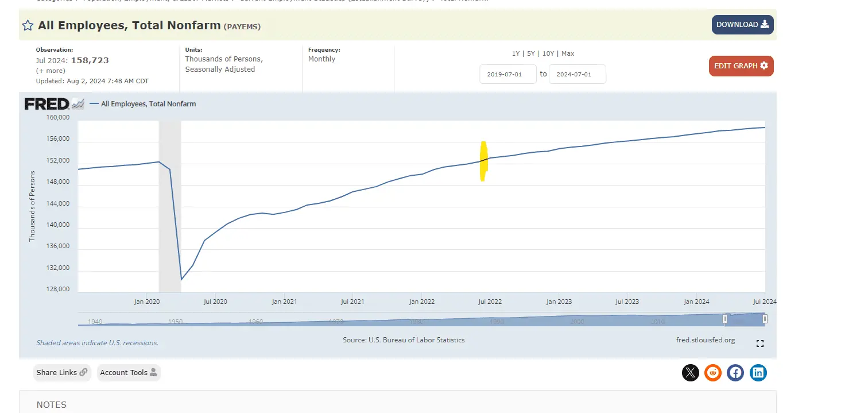This screenshot has width=868, height=413.
Task: Select the 5Y date range
Action: pos(531,53)
